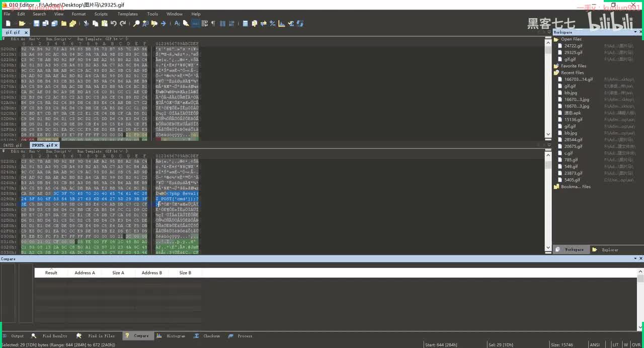Save the file with the floppy disk icon

click(36, 23)
